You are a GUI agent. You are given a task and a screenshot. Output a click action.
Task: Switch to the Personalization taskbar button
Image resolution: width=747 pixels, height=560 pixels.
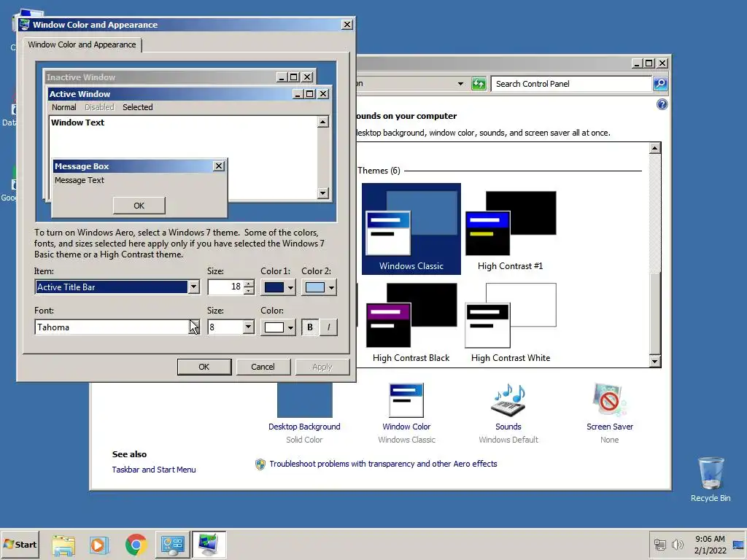[209, 544]
